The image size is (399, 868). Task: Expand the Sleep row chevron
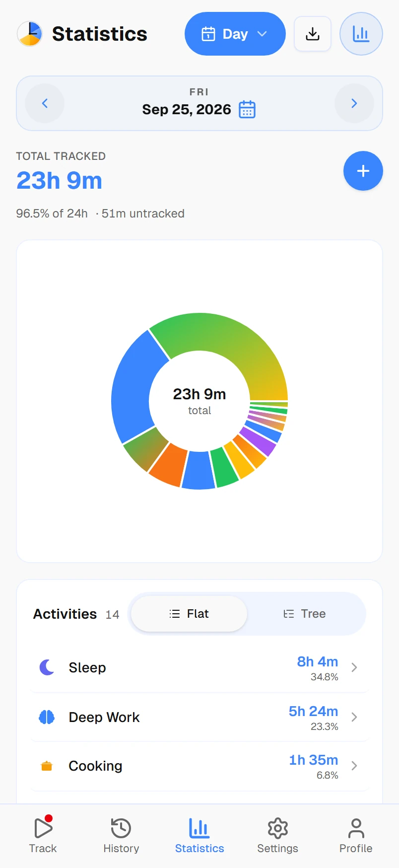click(x=354, y=667)
